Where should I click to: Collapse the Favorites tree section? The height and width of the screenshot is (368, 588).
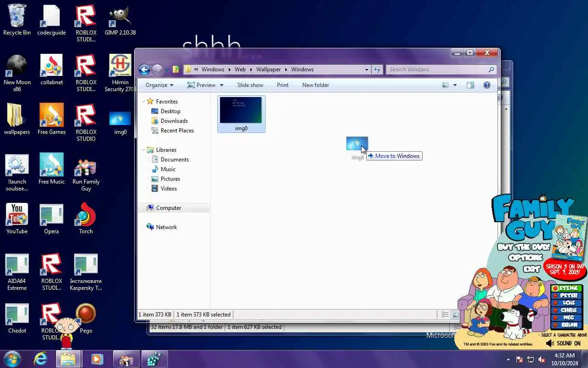[143, 101]
